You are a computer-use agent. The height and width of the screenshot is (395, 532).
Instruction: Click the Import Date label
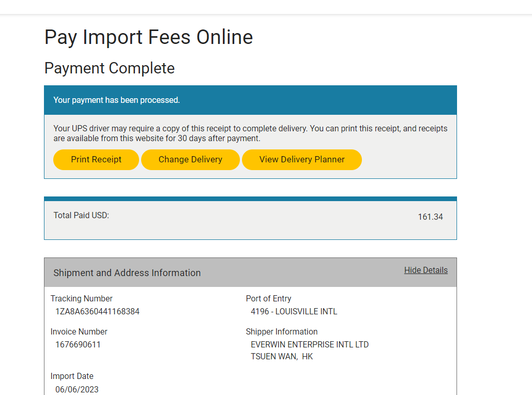click(72, 376)
